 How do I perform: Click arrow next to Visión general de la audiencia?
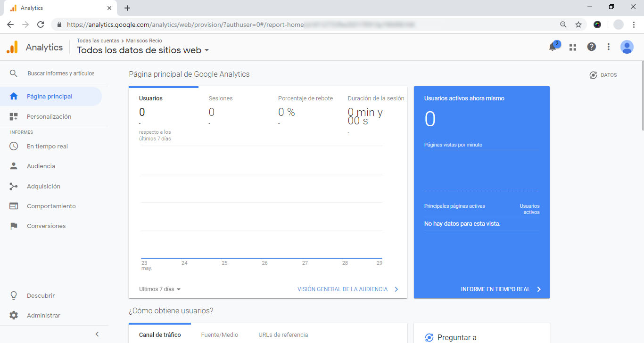coord(396,289)
